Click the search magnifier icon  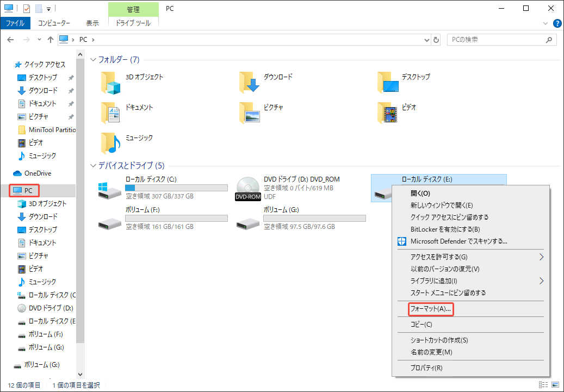[x=549, y=40]
